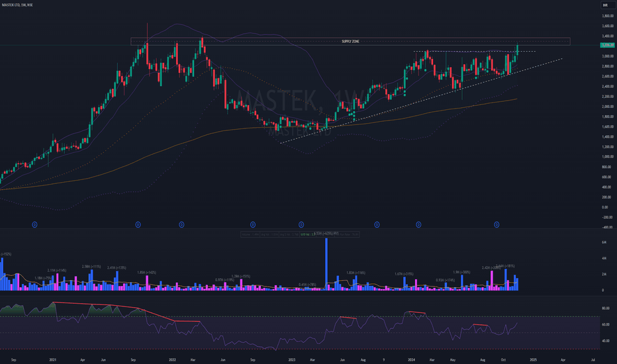Viewport: 617px width, 364px height.
Task: Click the 3,800.00 price axis label
Action: click(x=608, y=16)
